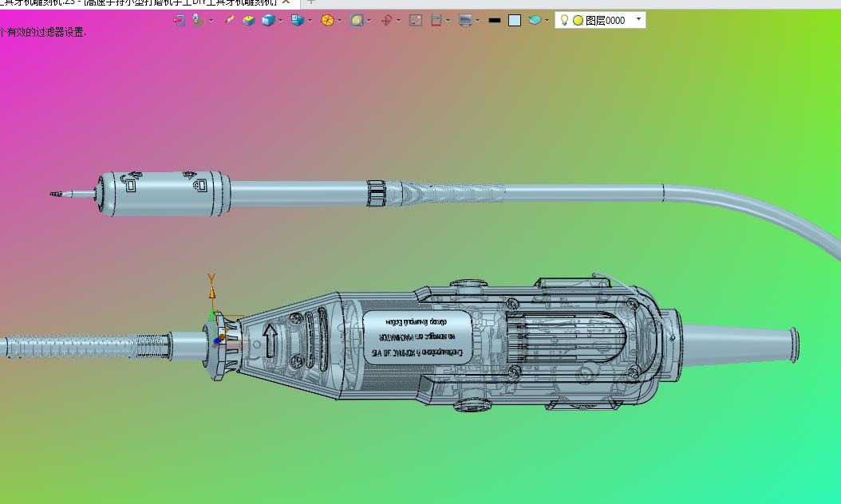Click the yellow-top box icon
This screenshot has height=504, width=841.
[x=248, y=21]
